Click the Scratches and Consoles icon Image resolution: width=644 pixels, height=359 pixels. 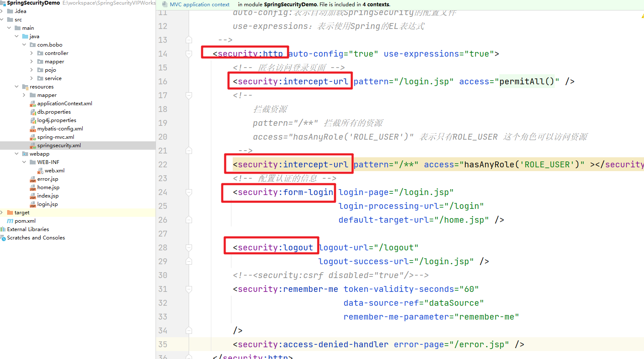coord(3,238)
